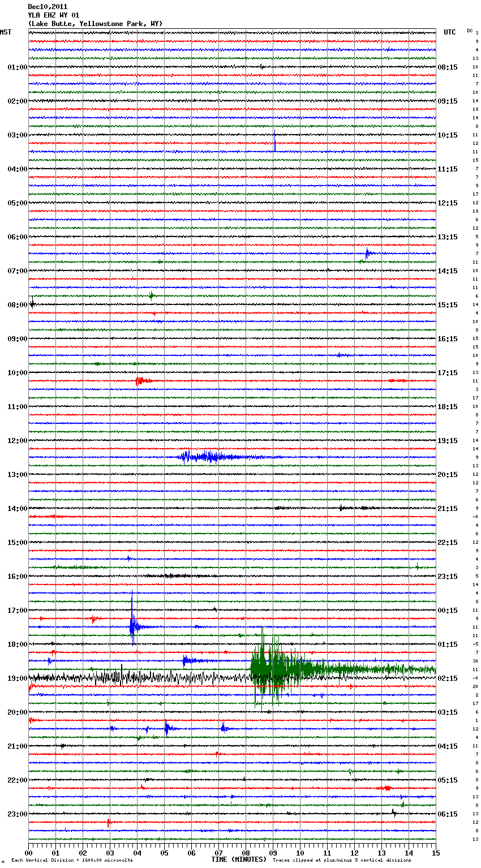This screenshot has width=481, height=868.
Task: Click the 09:15 UTC time label
Action: (x=448, y=101)
